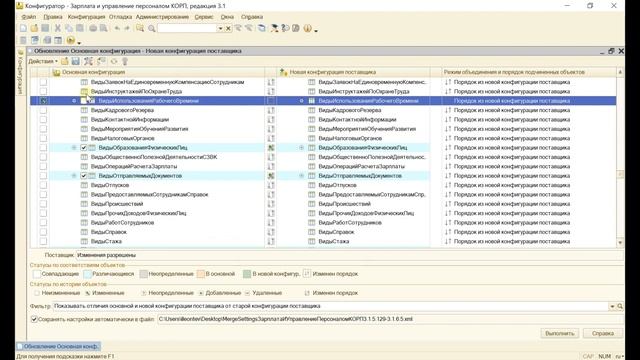Toggle the checkbox before ВидыОтправляемыхДокументов name
The width and height of the screenshot is (640, 360).
tap(84, 176)
